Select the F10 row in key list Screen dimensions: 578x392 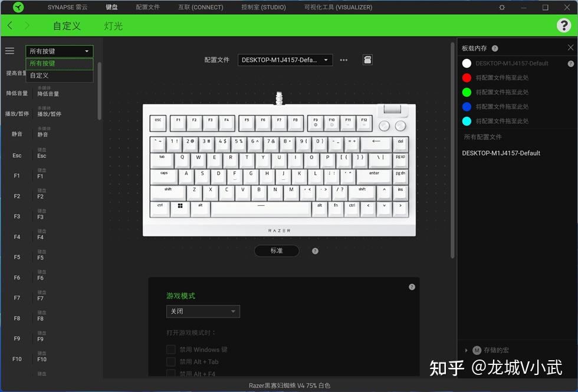click(50, 358)
